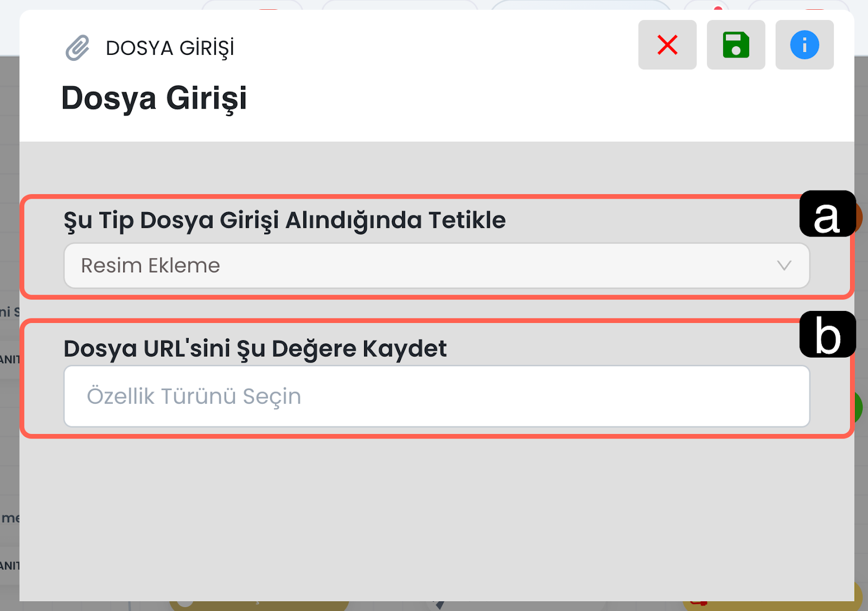
Task: Click the red X cancel button
Action: (x=667, y=45)
